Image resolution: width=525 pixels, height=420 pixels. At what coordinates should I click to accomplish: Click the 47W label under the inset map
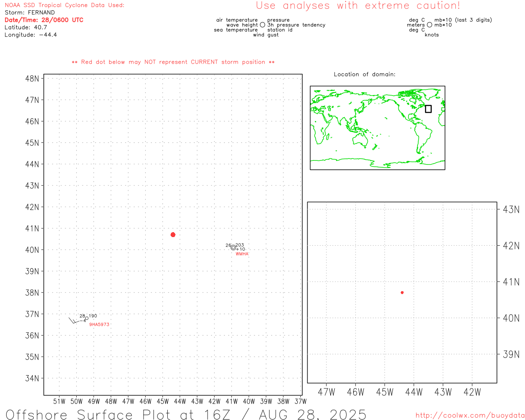[x=326, y=392]
